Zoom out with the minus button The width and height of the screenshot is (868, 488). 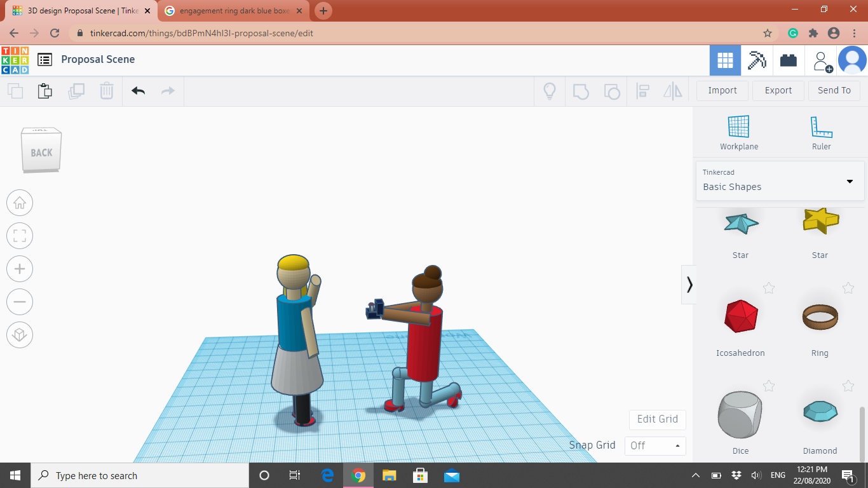(20, 302)
